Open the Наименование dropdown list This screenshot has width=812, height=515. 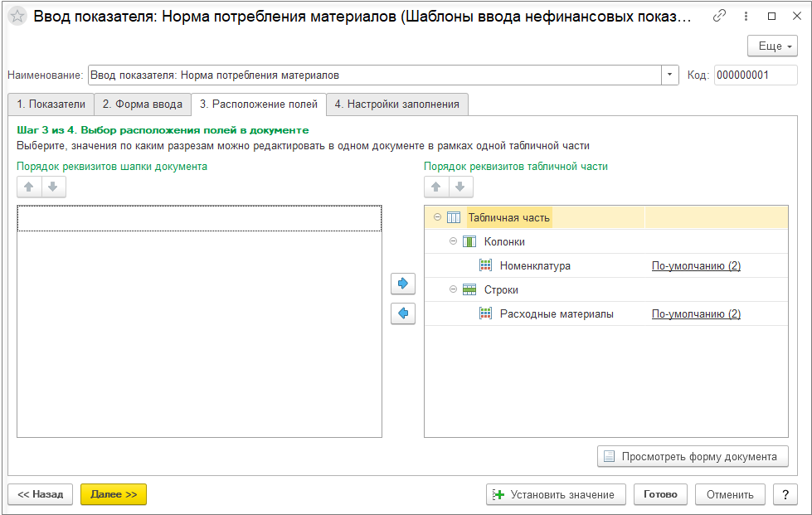click(669, 75)
